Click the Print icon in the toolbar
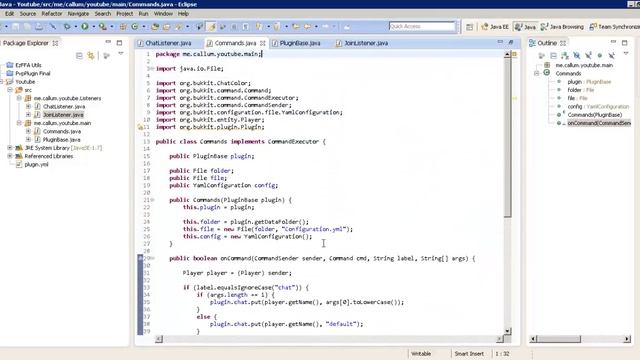 point(39,27)
